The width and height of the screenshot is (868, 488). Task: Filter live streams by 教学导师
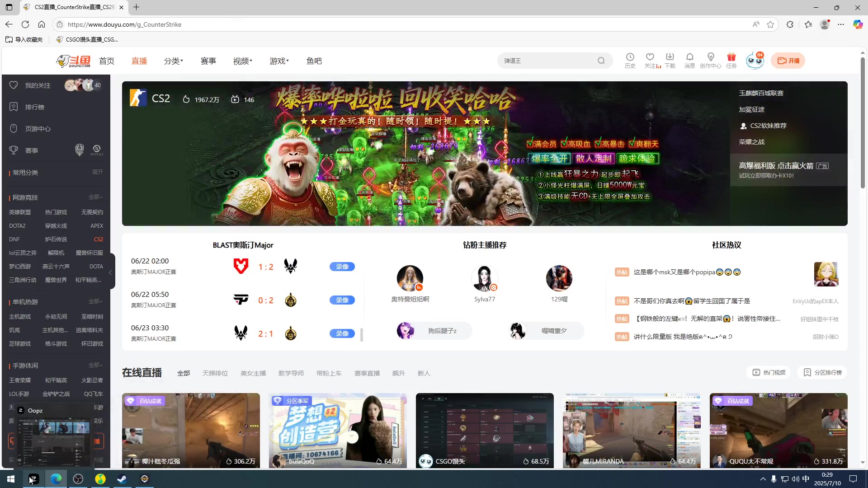291,373
